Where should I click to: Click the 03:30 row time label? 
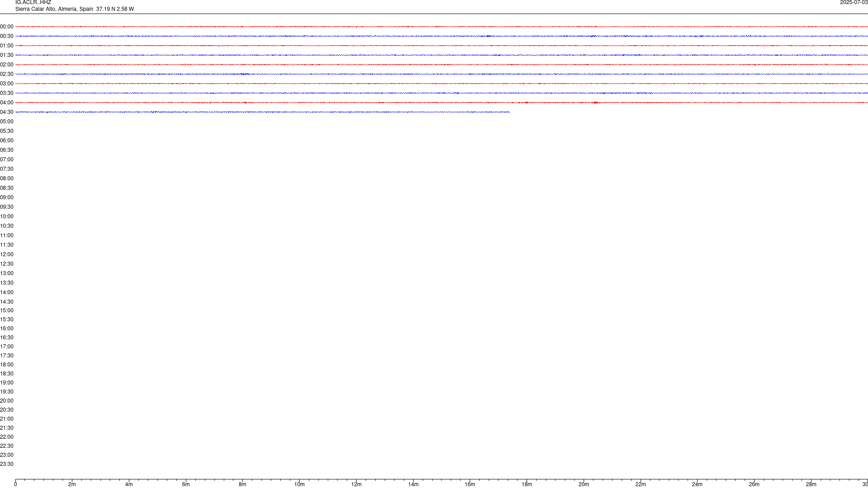pos(7,93)
